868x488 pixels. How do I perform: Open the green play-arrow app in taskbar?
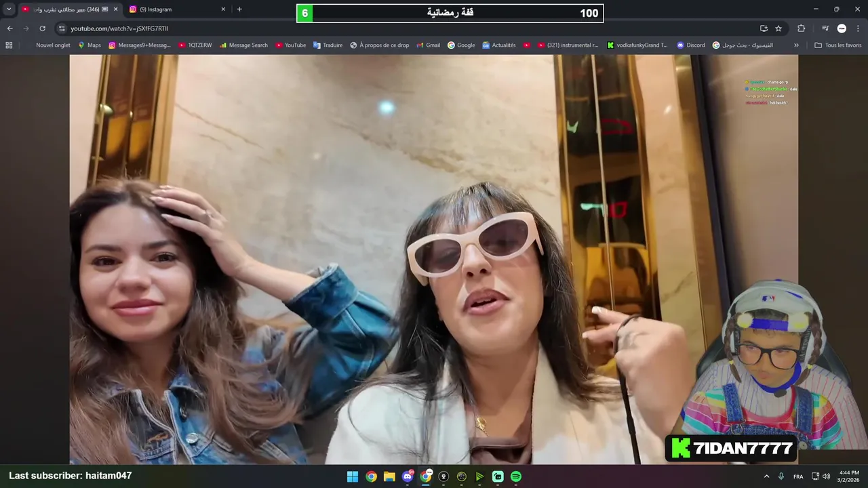pos(479,476)
